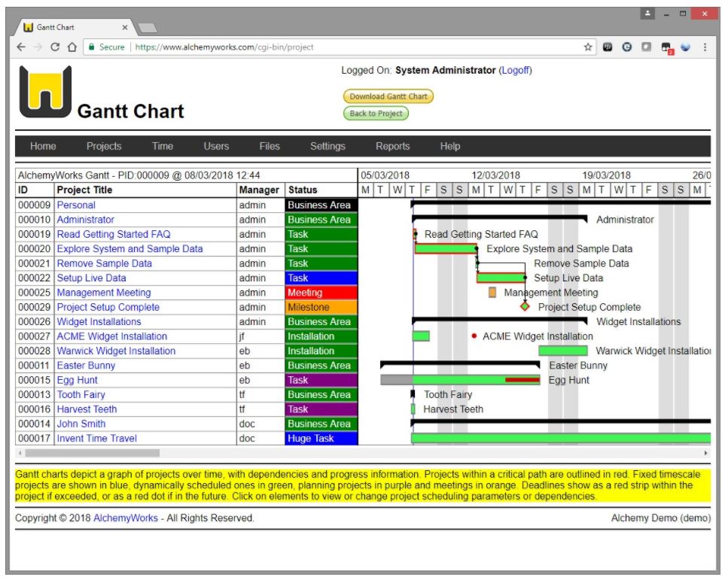Click Invent Time Travel green bar
This screenshot has height=583, width=728.
pyautogui.click(x=561, y=439)
